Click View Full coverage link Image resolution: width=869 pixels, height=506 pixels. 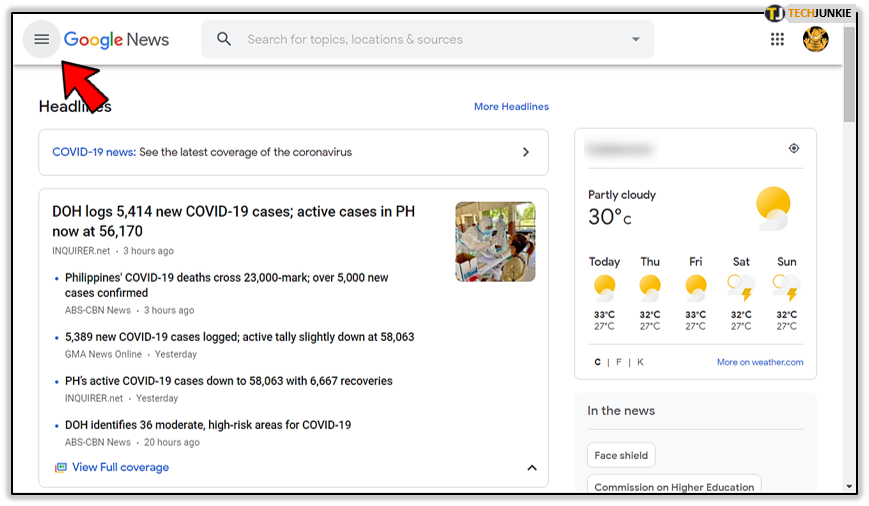click(120, 467)
